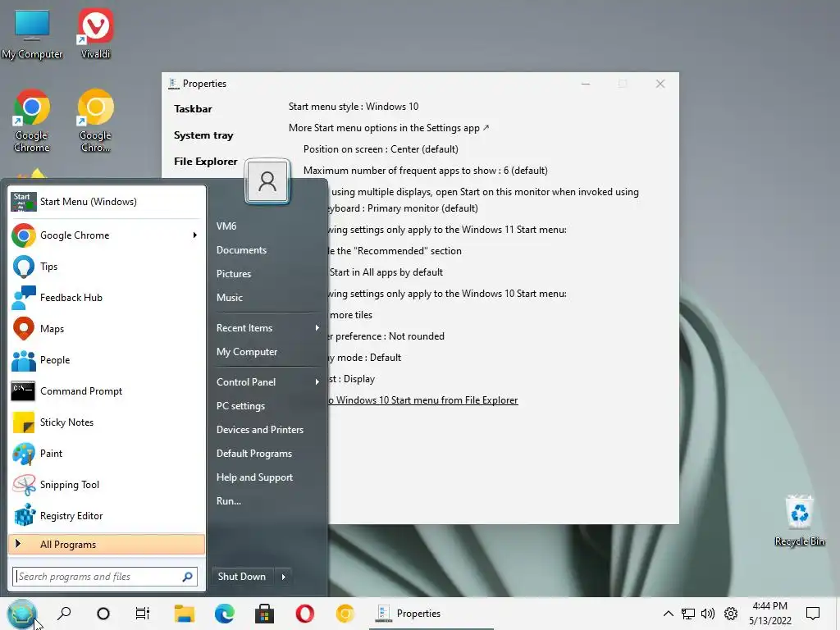Screen dimensions: 840x630
Task: Launch the Maps app
Action: [106, 328]
